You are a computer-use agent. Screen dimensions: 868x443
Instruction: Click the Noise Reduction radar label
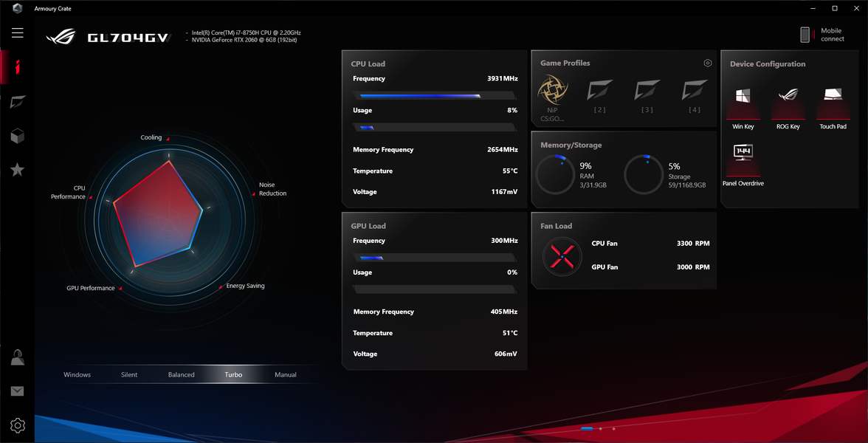click(273, 189)
